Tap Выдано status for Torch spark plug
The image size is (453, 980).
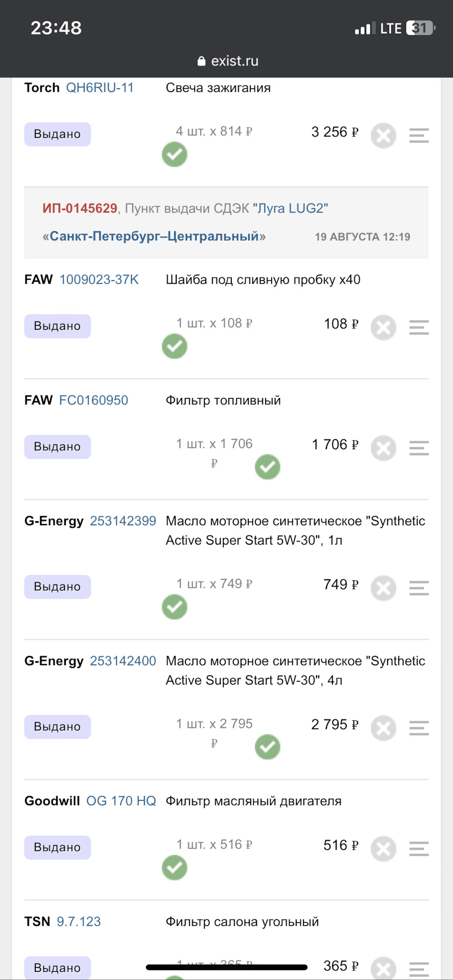58,134
